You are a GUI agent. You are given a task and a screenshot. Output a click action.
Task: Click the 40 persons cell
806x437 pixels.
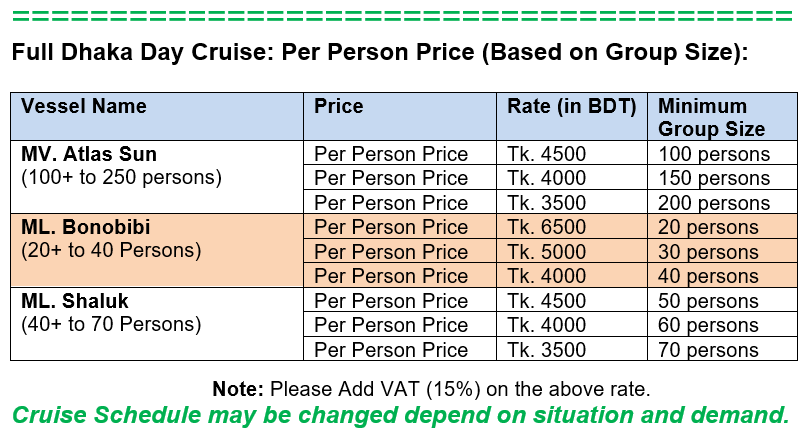coord(722,276)
